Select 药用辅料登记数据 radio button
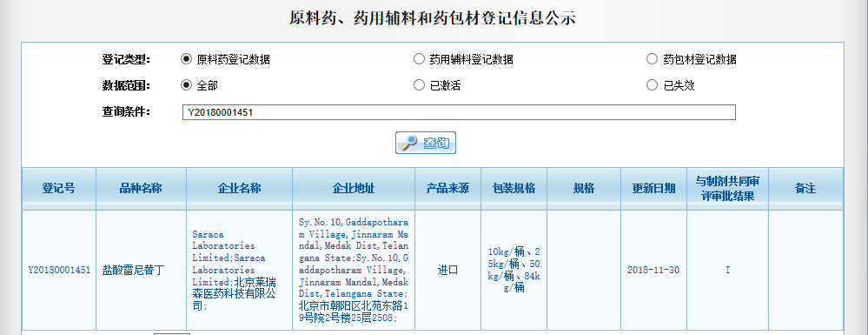 pyautogui.click(x=419, y=59)
